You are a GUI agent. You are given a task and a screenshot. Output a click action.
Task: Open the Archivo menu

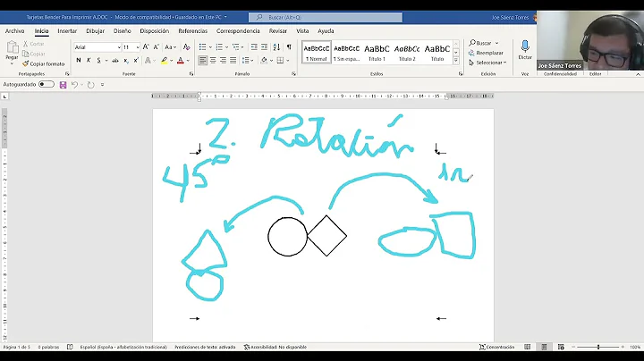(x=14, y=31)
